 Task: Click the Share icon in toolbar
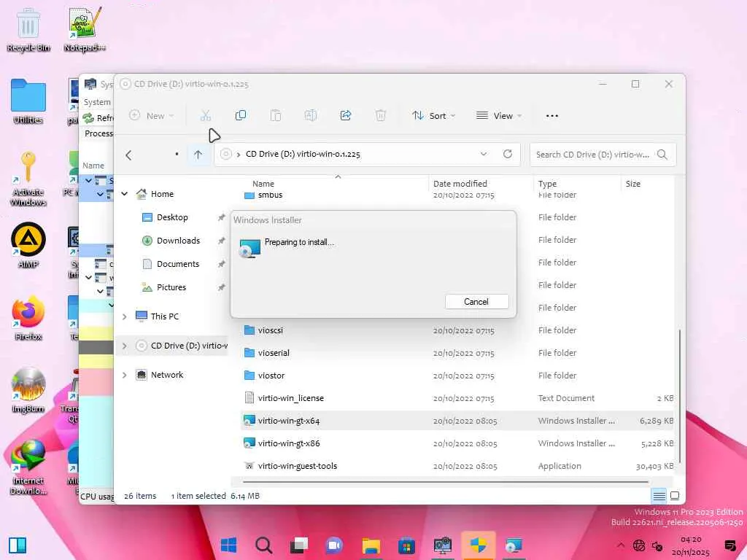(346, 116)
